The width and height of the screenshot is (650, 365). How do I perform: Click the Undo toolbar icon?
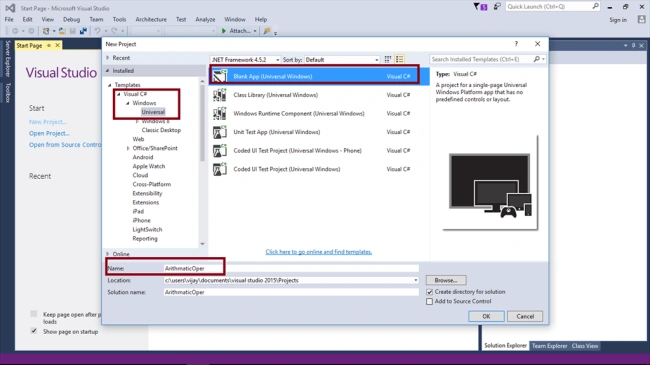[97, 31]
